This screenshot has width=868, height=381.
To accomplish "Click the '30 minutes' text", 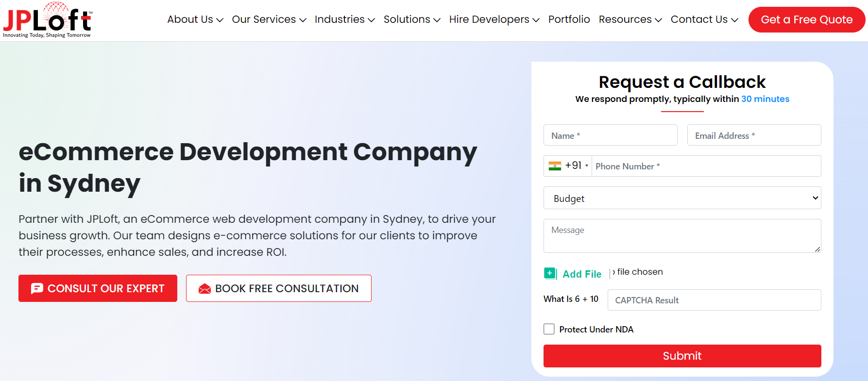I will point(765,99).
